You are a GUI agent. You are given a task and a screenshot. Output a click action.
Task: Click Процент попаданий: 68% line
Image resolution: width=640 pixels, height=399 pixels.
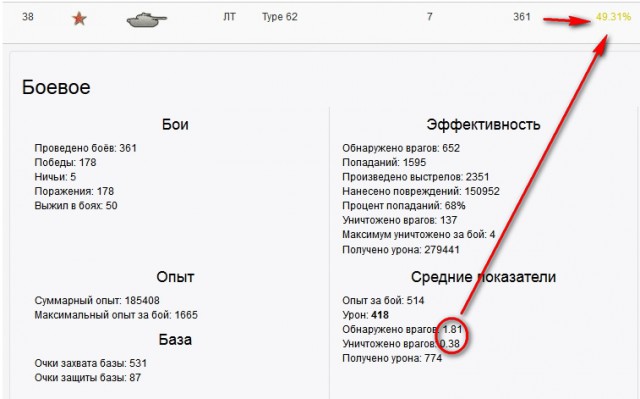[x=404, y=206]
